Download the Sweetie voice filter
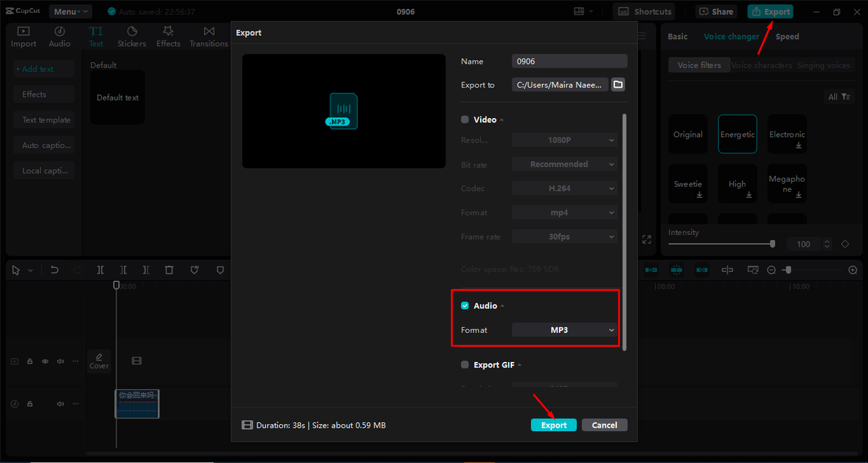The image size is (868, 463). pos(699,195)
